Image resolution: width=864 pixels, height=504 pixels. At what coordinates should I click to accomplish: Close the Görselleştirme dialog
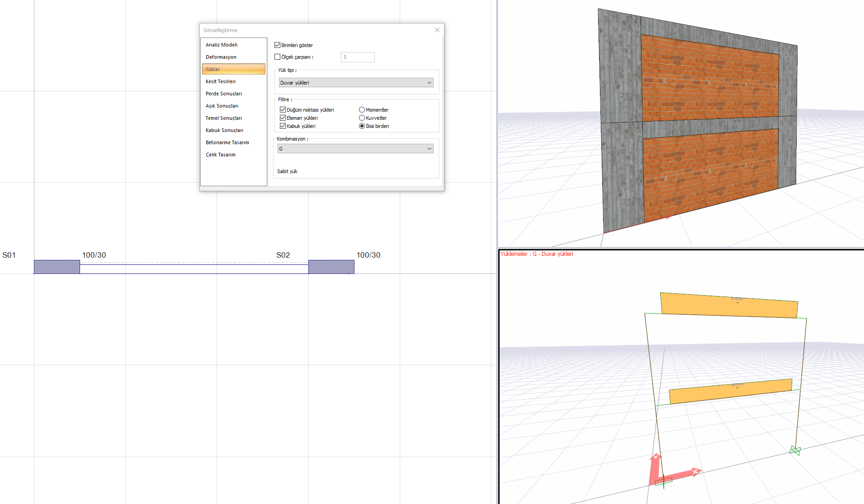pos(437,30)
